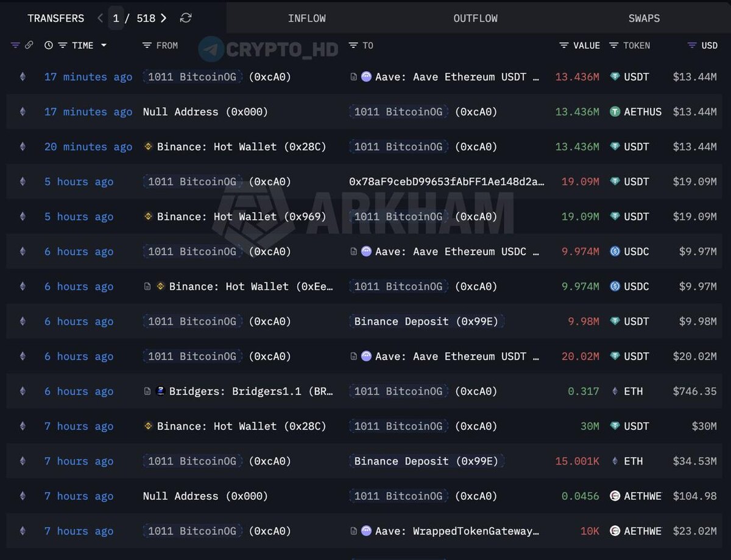Open Aave Ethereum USDT in first row

pyautogui.click(x=457, y=77)
